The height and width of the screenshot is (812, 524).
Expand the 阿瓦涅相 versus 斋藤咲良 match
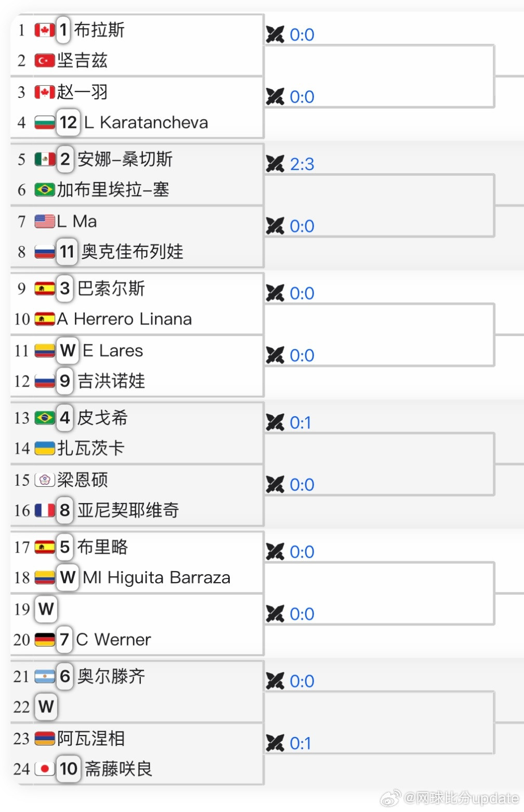click(x=135, y=754)
